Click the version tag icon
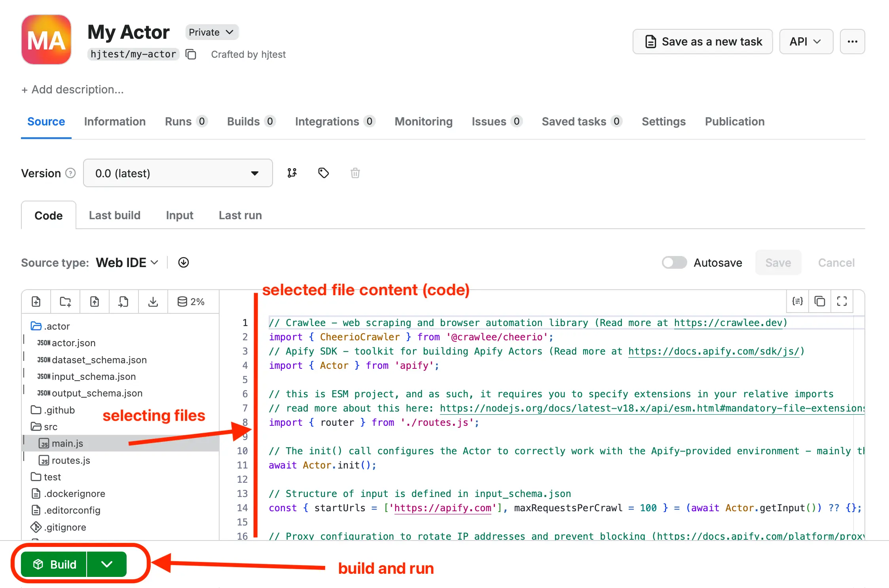The height and width of the screenshot is (588, 889). [324, 173]
